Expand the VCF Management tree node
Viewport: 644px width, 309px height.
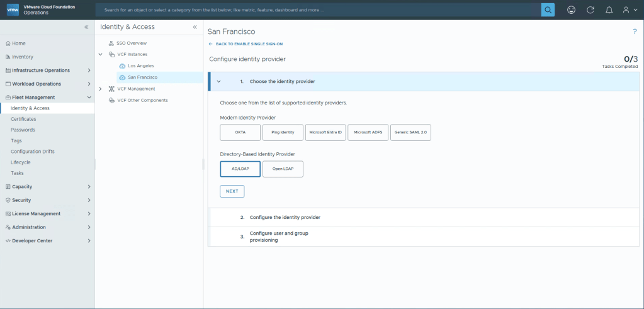pos(101,89)
